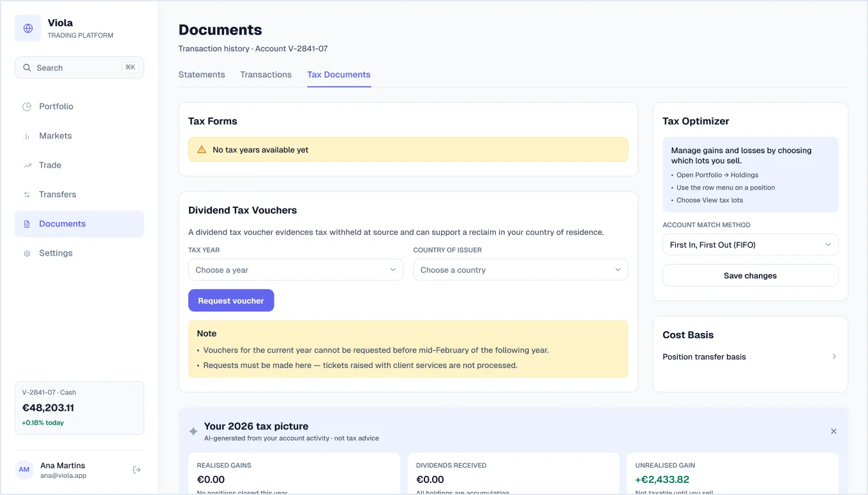
Task: Click the "Choose View tax lots" bullet
Action: [x=710, y=200]
